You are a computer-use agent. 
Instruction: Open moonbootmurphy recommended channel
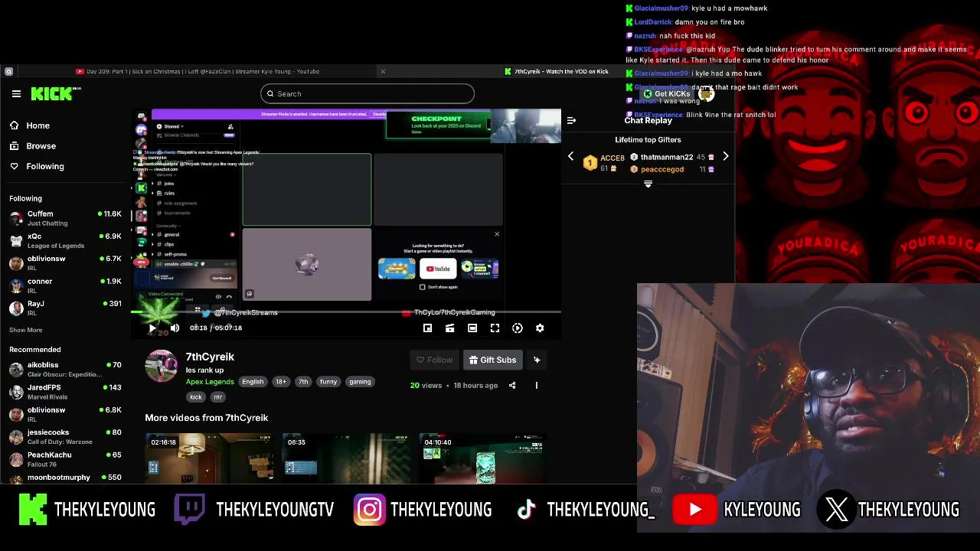point(65,478)
